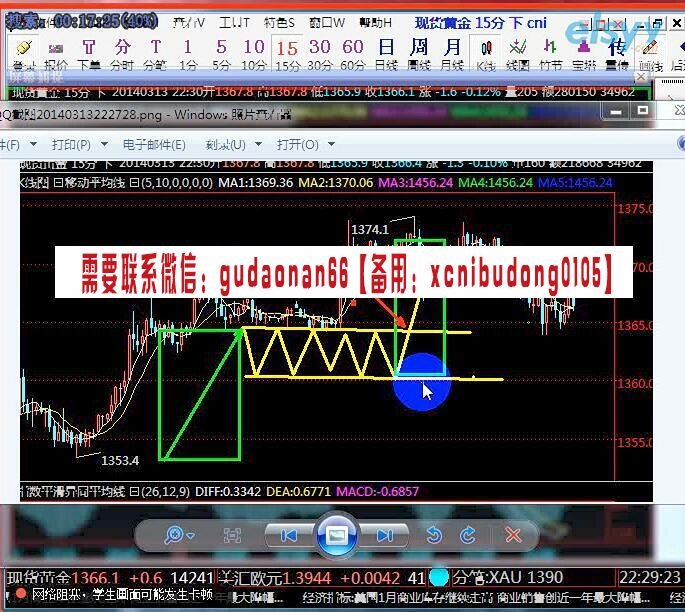Open the zoom magnifier in photo viewer
This screenshot has width=685, height=612.
178,536
